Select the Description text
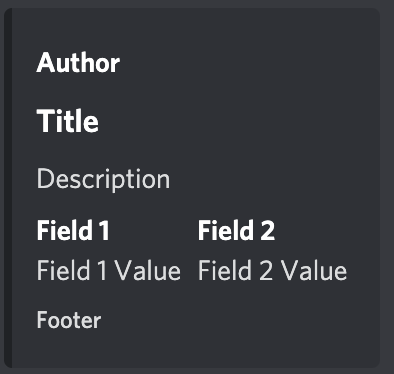 click(x=103, y=180)
